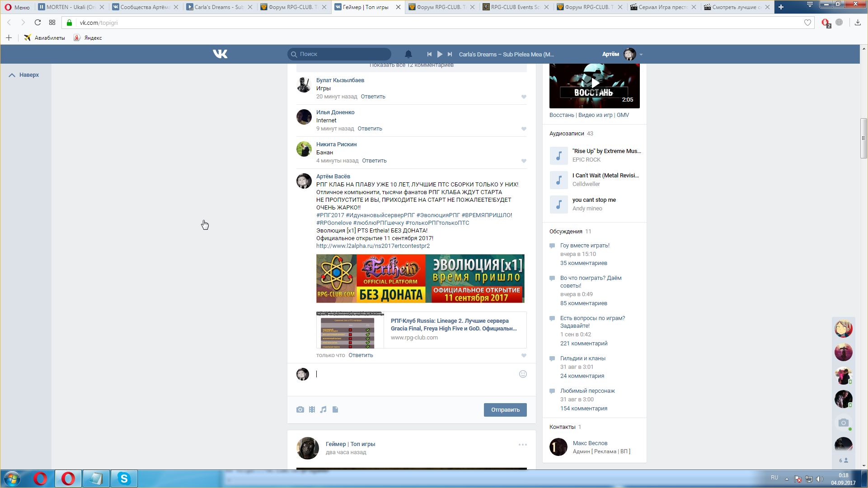Click the Отправить button
868x488 pixels.
[505, 410]
